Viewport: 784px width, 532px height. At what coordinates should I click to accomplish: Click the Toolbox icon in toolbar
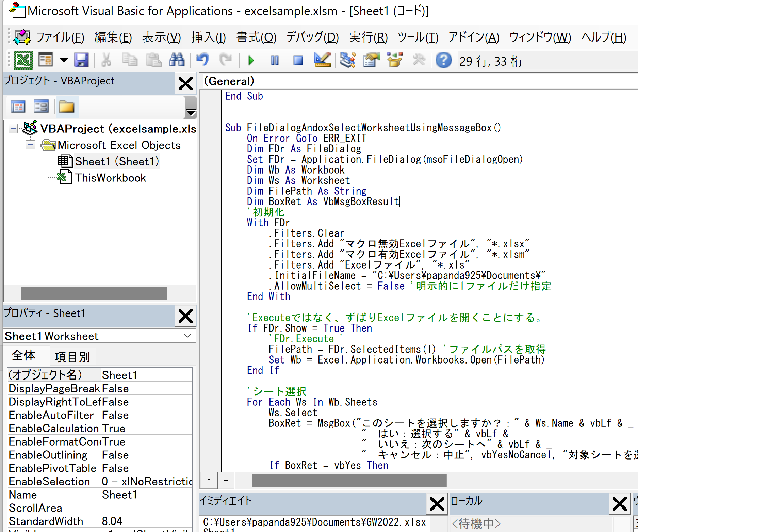click(x=419, y=61)
